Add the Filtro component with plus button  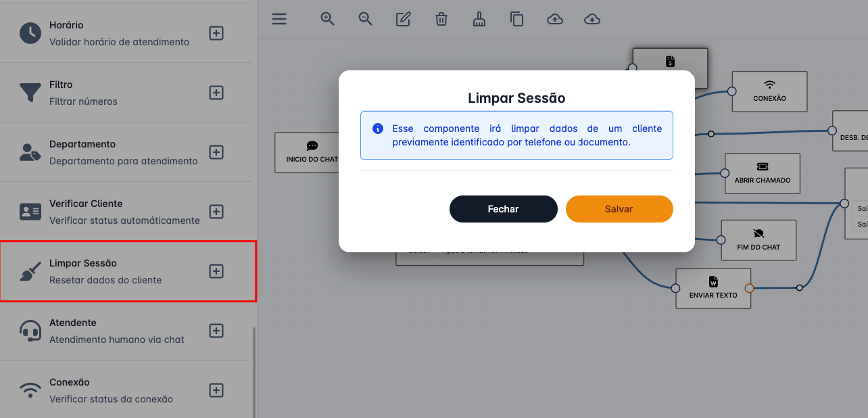pos(216,93)
